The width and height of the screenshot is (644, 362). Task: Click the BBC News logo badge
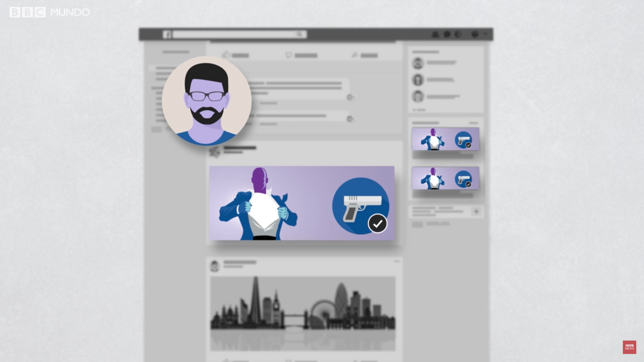629,347
